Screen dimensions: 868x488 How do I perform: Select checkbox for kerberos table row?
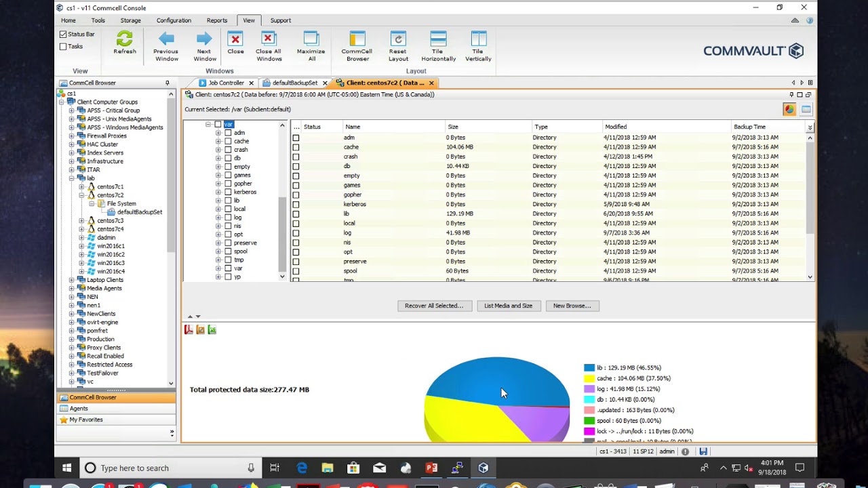point(296,204)
